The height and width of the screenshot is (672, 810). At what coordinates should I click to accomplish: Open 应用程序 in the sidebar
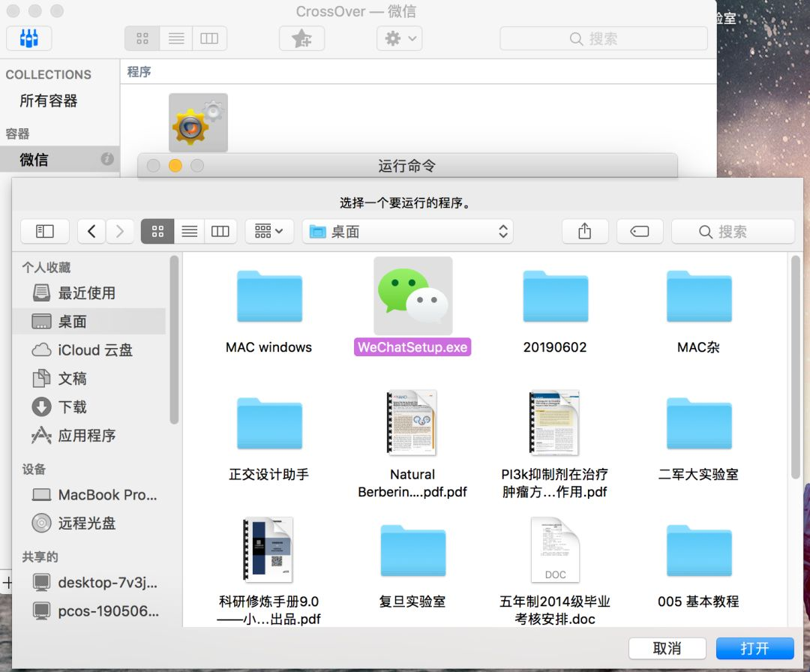[88, 436]
